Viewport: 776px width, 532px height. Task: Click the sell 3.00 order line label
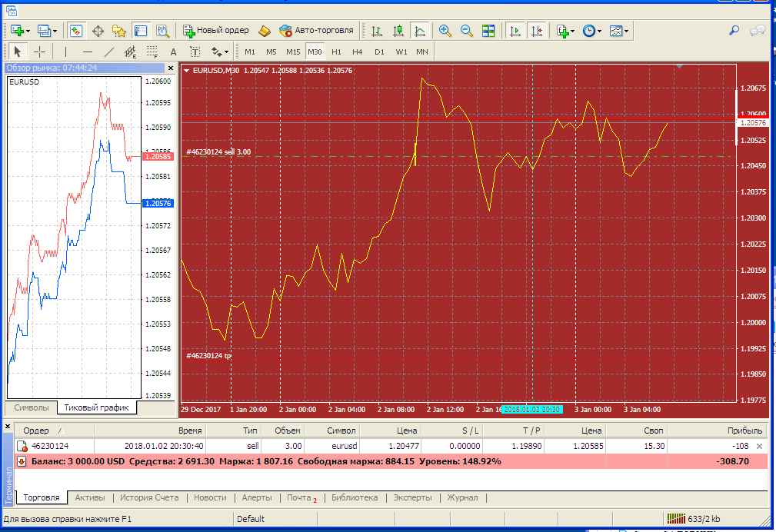[x=218, y=152]
